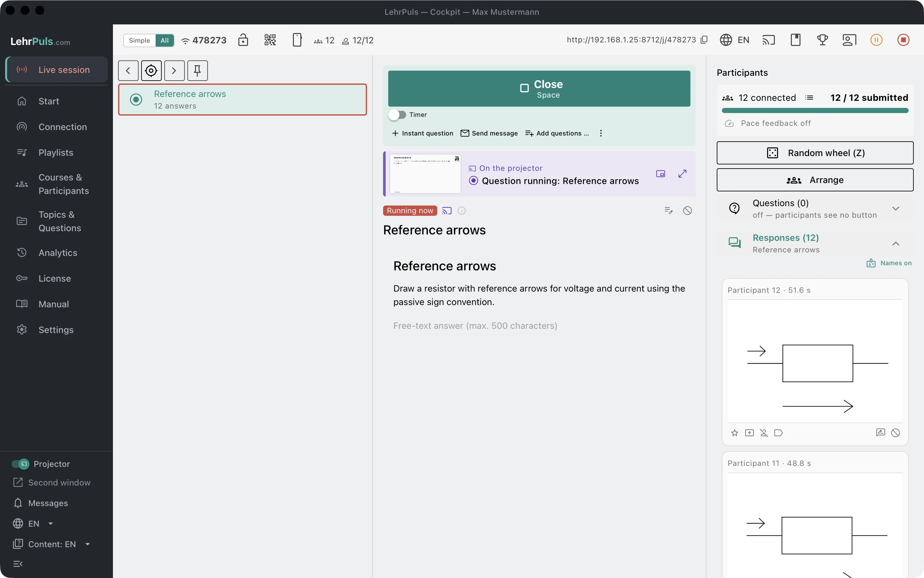Go to the next question arrow
The image size is (924, 578).
175,71
